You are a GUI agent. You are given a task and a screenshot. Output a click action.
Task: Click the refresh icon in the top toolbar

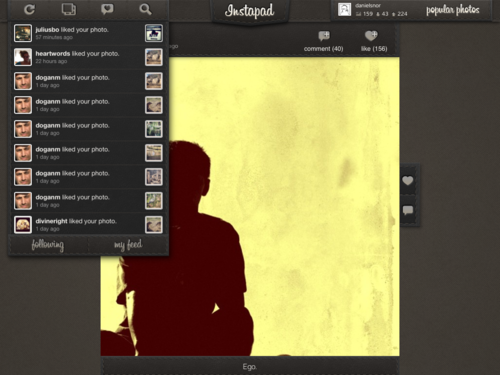[x=29, y=9]
